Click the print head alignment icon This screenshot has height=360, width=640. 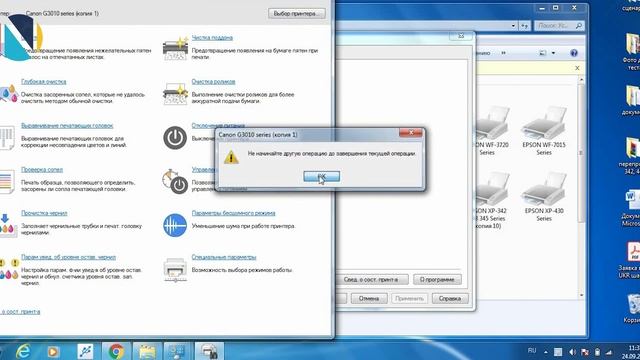point(7,138)
